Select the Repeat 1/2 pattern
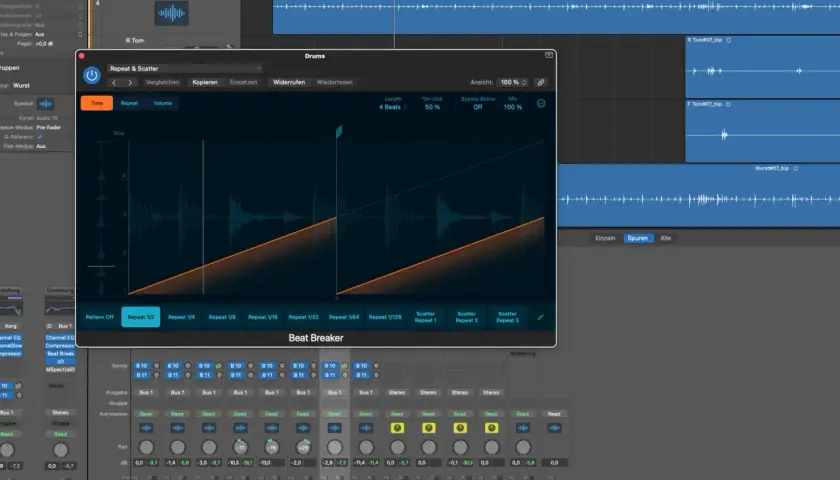Image resolution: width=840 pixels, height=480 pixels. pos(141,317)
